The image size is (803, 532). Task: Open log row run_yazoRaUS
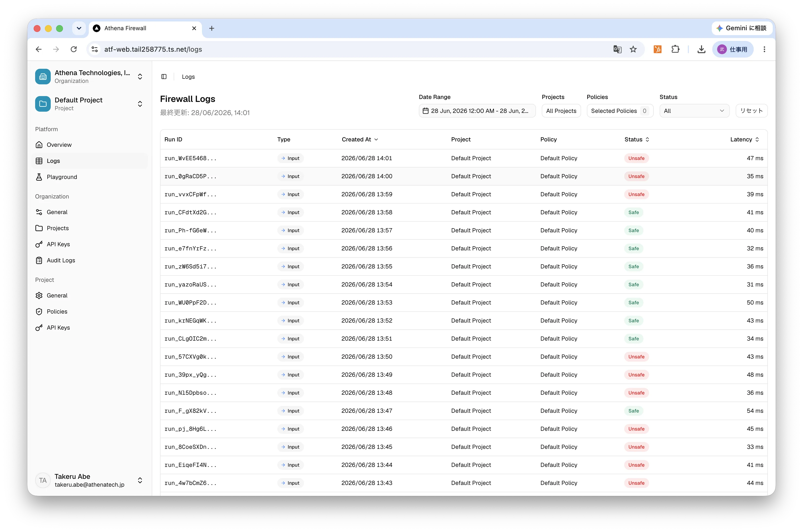(x=464, y=285)
